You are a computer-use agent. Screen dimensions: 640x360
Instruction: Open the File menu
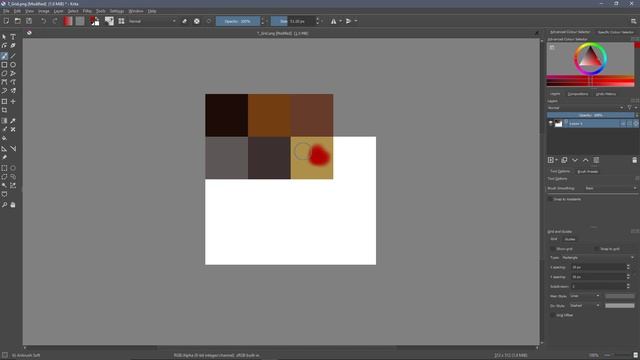coord(6,11)
